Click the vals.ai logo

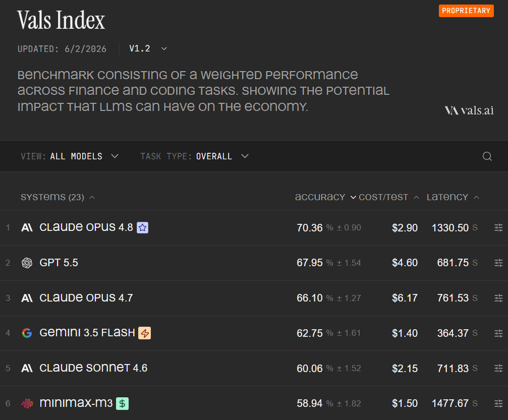469,110
